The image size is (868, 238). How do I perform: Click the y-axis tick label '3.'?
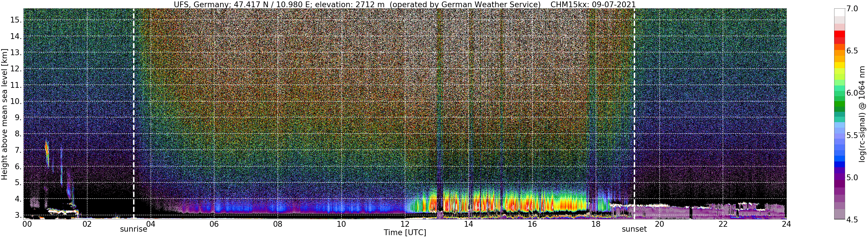point(18,215)
